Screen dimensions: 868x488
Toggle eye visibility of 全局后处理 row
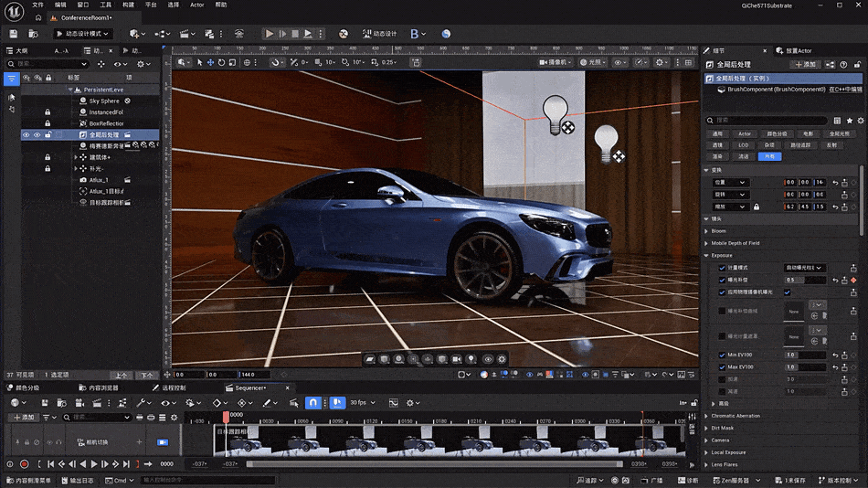[x=26, y=134]
